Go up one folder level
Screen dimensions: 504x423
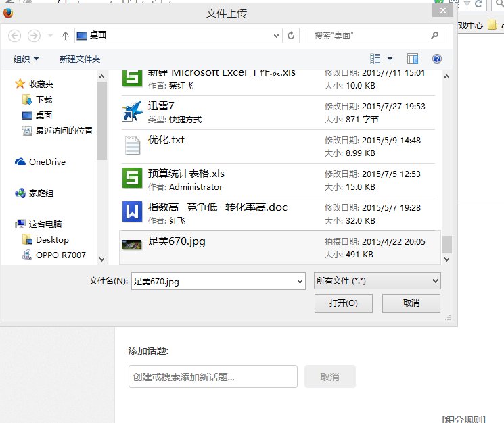click(65, 36)
